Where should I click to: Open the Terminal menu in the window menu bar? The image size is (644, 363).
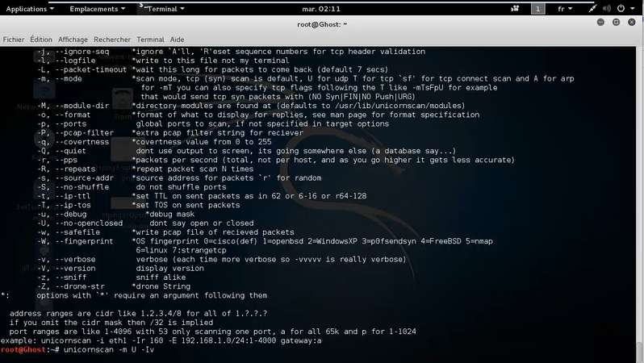pyautogui.click(x=150, y=39)
